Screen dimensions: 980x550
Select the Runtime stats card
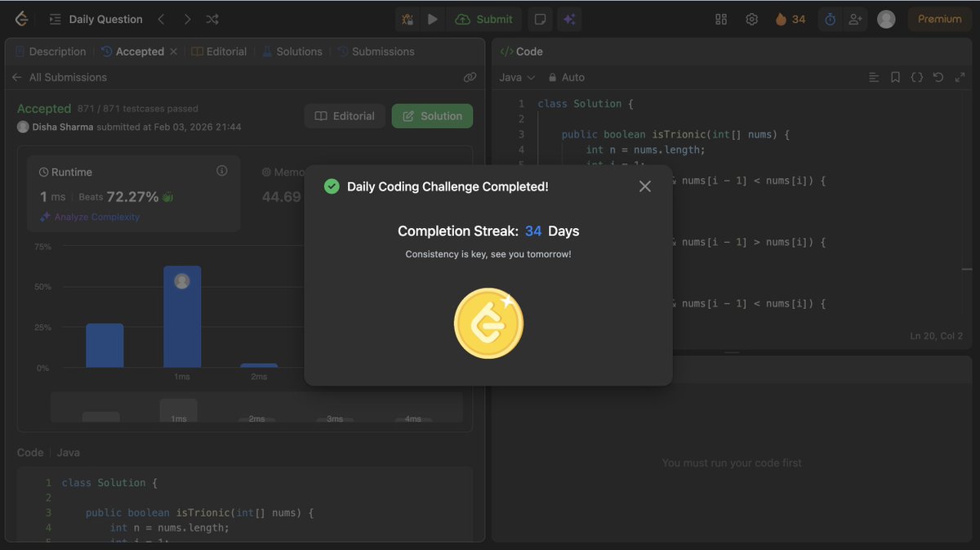click(134, 194)
